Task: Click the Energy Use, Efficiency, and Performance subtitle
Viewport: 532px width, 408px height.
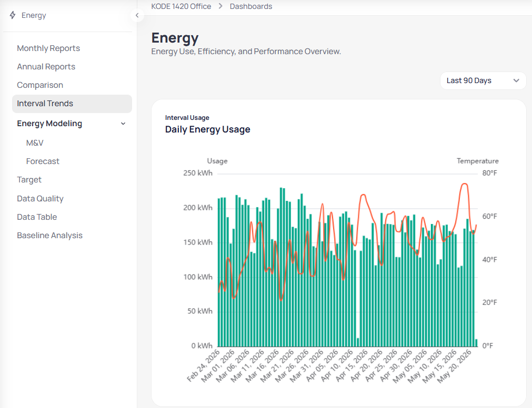Action: pyautogui.click(x=246, y=52)
